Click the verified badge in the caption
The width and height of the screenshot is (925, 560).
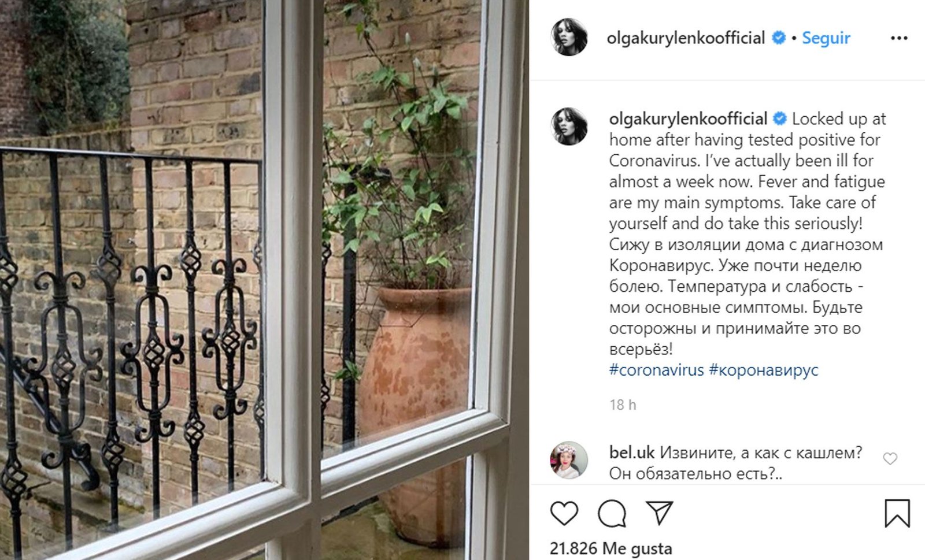780,118
